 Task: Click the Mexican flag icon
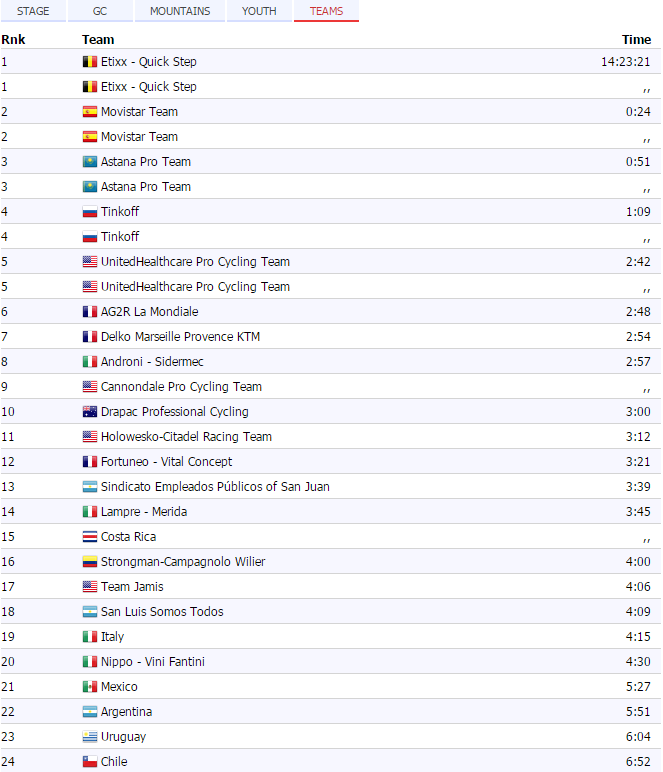point(90,687)
